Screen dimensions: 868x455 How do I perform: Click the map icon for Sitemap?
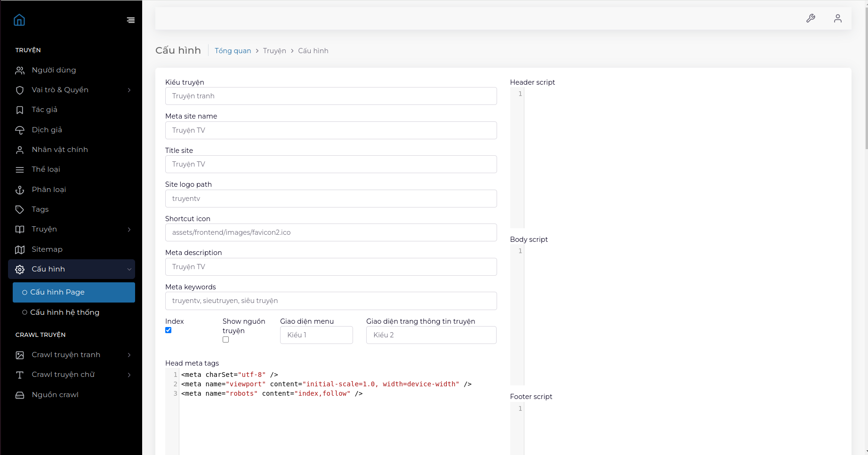point(20,250)
